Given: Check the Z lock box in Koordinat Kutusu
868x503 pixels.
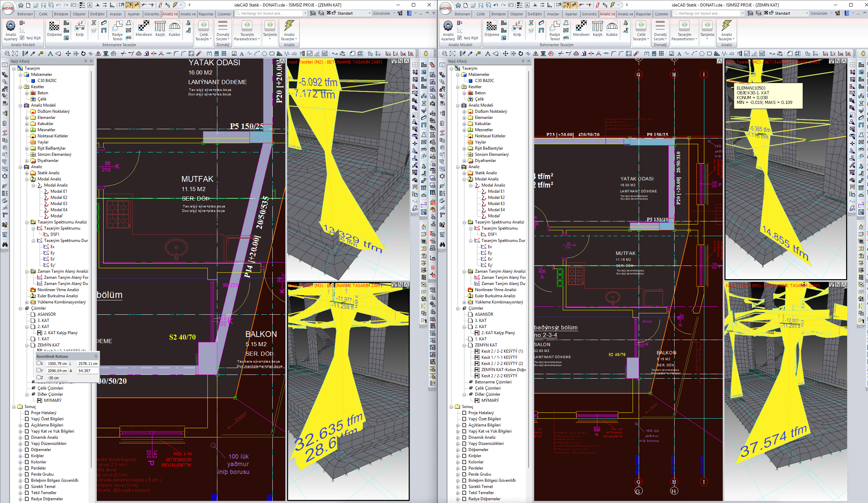Looking at the screenshot, I should tap(39, 377).
